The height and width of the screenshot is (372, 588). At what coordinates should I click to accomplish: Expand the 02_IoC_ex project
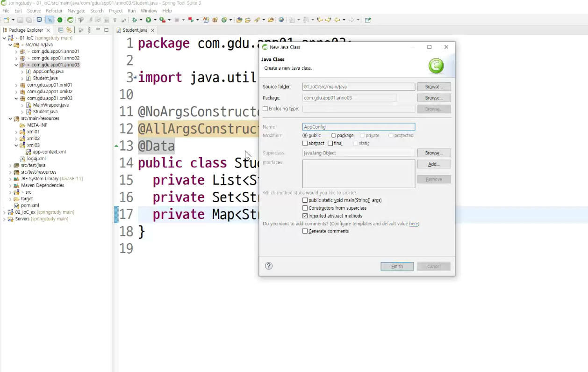(x=4, y=212)
